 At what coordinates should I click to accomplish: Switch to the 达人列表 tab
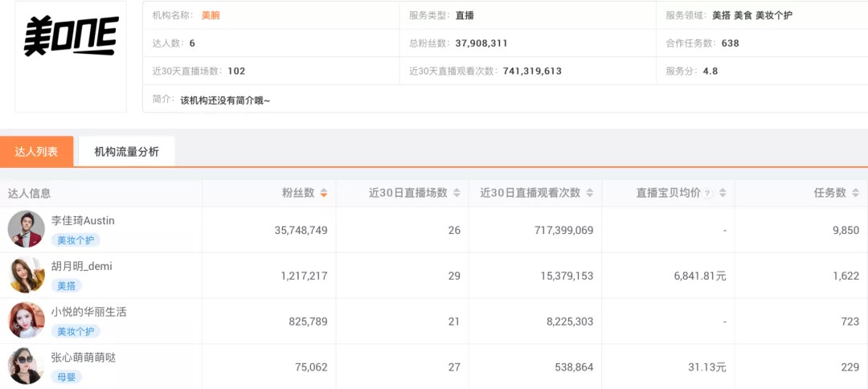(36, 151)
